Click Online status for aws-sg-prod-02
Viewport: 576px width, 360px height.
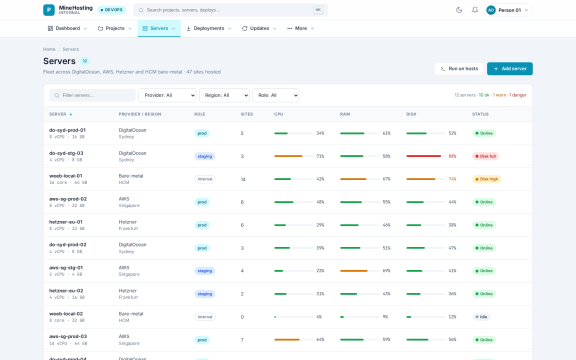[484, 202]
